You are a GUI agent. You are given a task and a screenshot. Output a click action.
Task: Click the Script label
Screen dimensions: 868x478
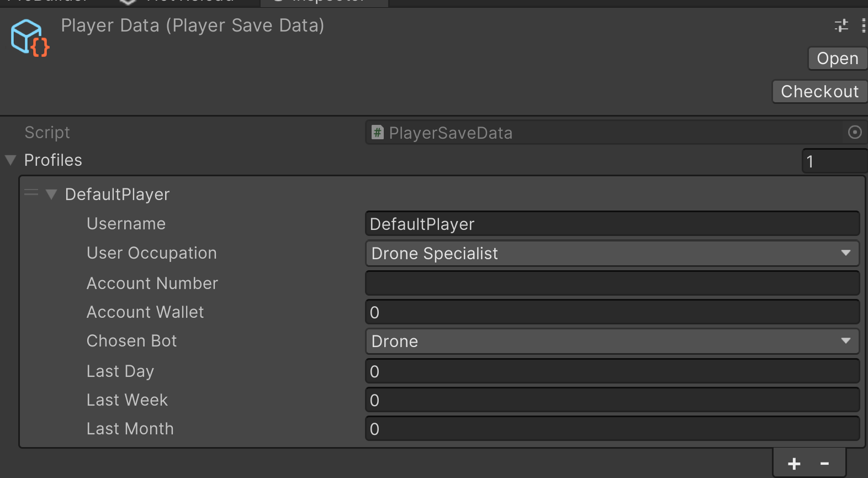(47, 133)
